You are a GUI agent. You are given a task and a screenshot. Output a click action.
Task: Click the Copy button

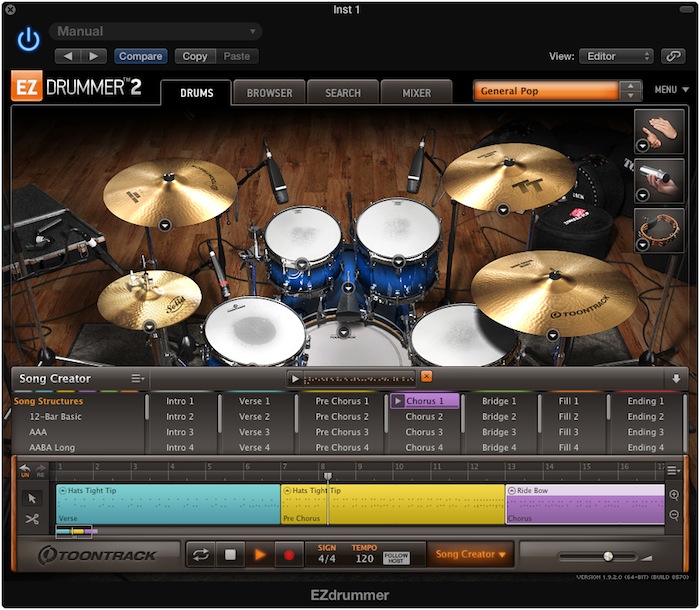point(195,56)
